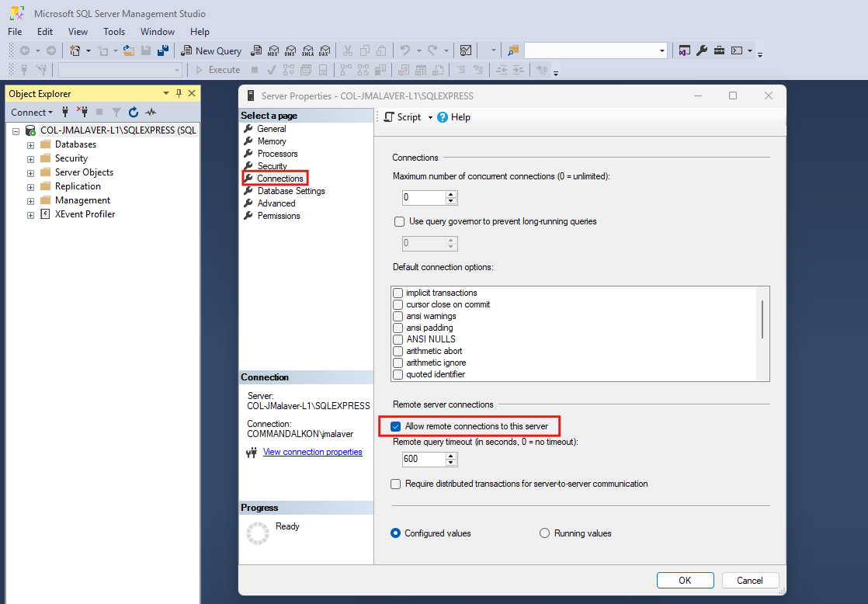Viewport: 868px width, 604px height.
Task: Check ANSI NULLS option
Action: coord(398,339)
